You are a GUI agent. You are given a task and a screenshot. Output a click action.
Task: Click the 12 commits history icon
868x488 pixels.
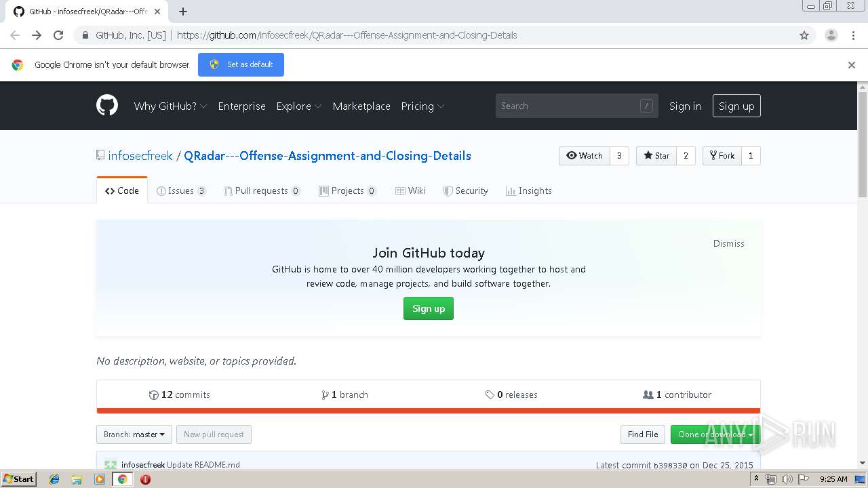154,394
